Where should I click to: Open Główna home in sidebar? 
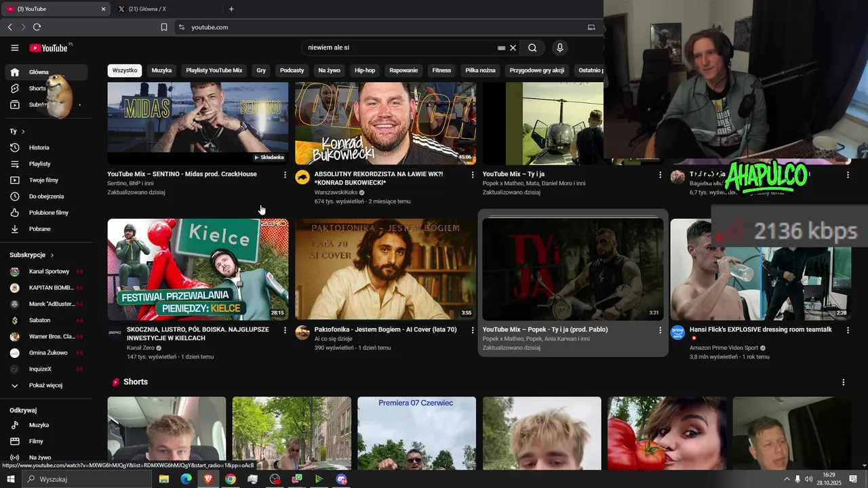pyautogui.click(x=47, y=72)
